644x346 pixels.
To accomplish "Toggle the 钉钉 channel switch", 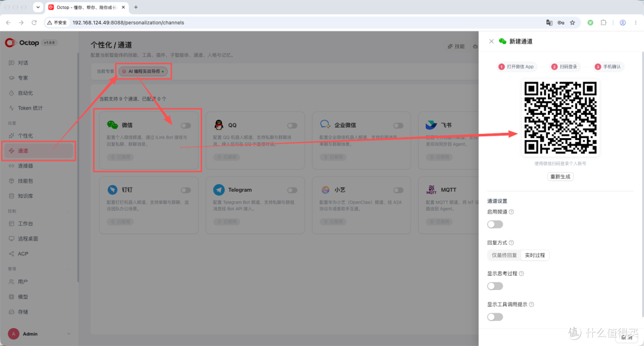I will pos(185,190).
